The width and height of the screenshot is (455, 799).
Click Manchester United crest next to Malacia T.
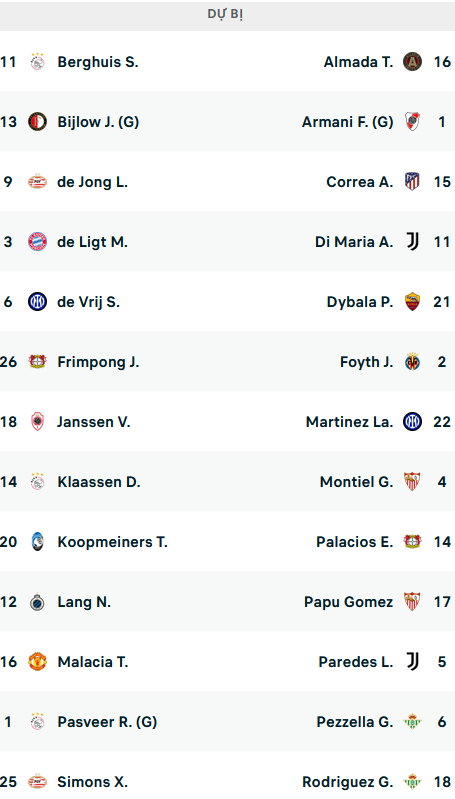(x=37, y=662)
